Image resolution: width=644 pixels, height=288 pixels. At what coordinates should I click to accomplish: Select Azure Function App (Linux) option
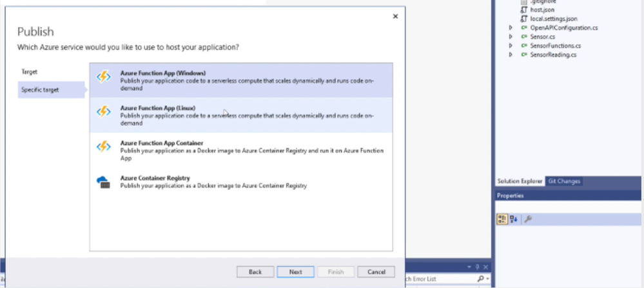click(x=241, y=115)
